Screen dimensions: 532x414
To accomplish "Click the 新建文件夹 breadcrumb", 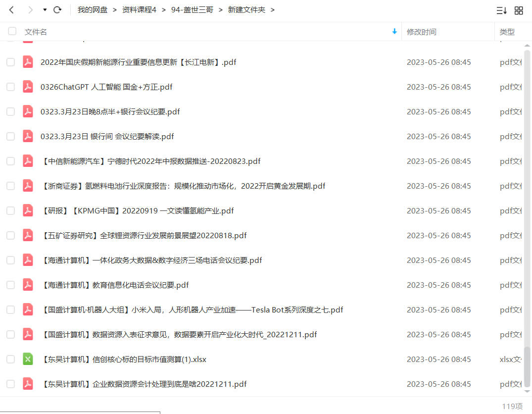I will (246, 10).
